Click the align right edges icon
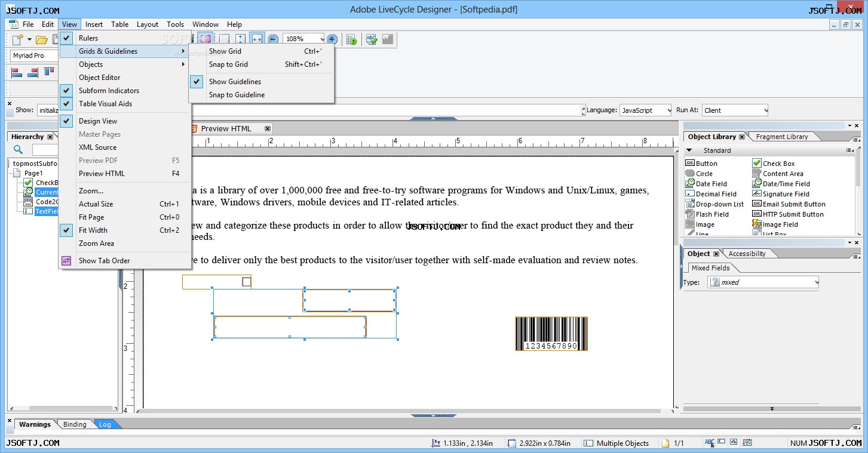 [33, 72]
